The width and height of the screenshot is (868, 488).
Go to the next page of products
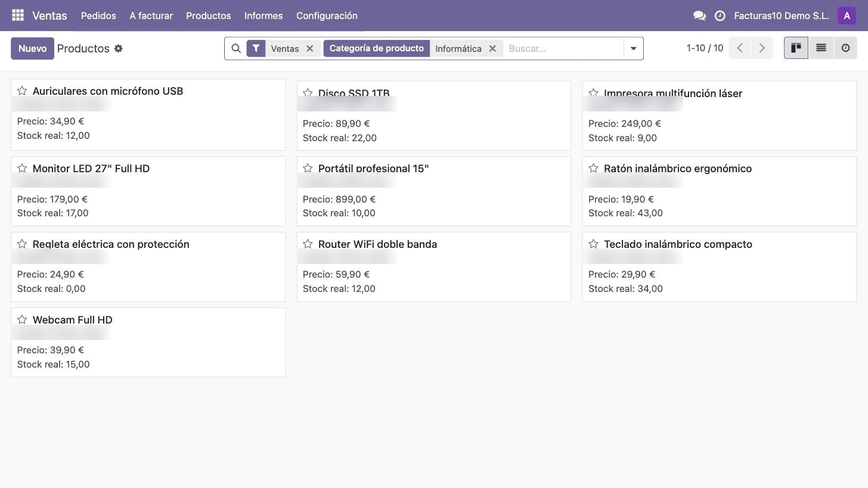762,48
